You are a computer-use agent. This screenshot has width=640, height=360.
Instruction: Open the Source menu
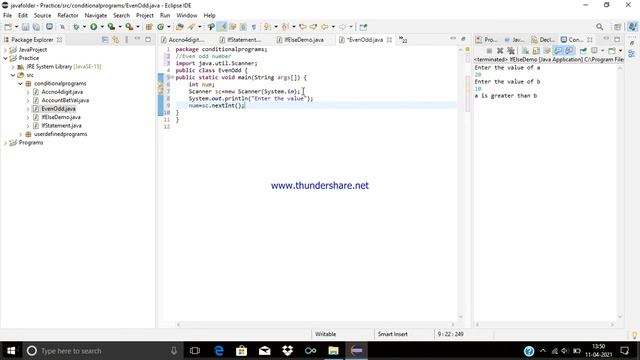pyautogui.click(x=42, y=16)
